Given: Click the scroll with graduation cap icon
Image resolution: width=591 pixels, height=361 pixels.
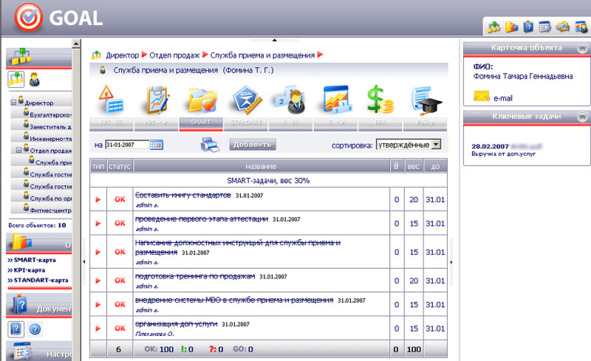Looking at the screenshot, I should tap(426, 100).
